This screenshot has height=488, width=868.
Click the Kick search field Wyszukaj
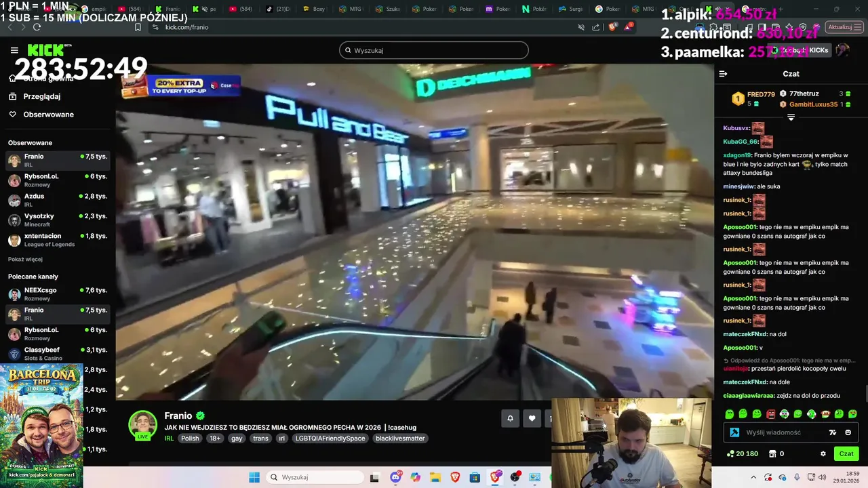tap(434, 50)
